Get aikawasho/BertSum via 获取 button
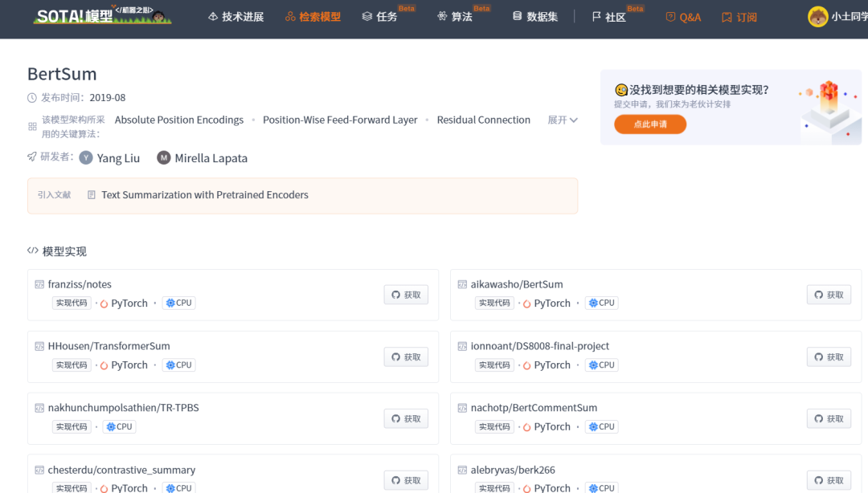Viewport: 868px width, 493px height. click(829, 295)
